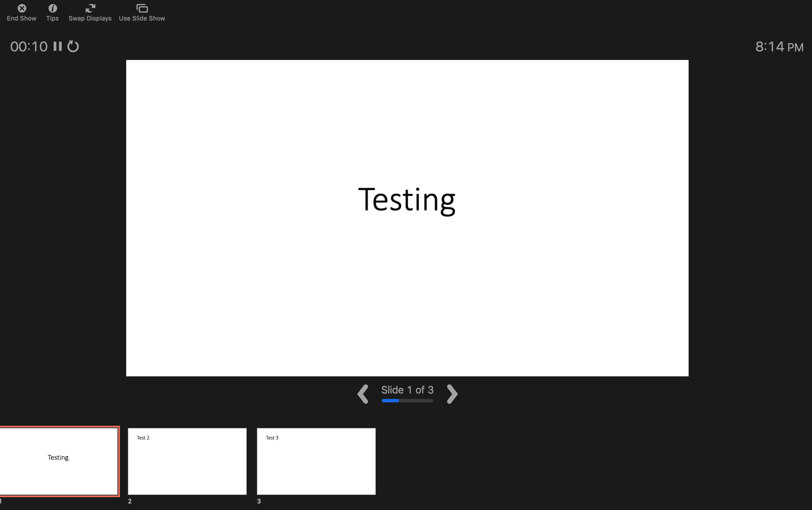Pause the presentation timer
Image resolution: width=812 pixels, height=510 pixels.
pyautogui.click(x=58, y=46)
